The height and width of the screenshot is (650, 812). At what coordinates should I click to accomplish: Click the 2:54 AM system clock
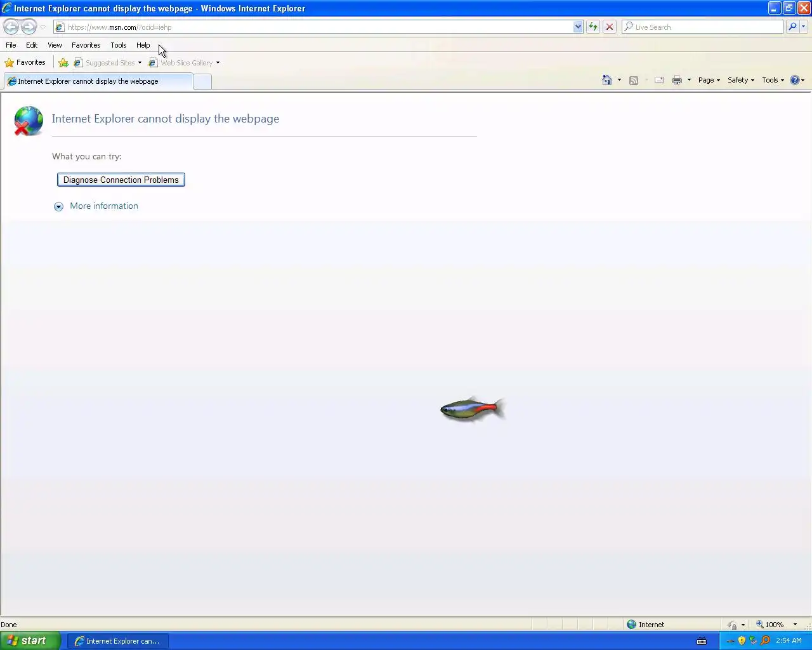[789, 640]
